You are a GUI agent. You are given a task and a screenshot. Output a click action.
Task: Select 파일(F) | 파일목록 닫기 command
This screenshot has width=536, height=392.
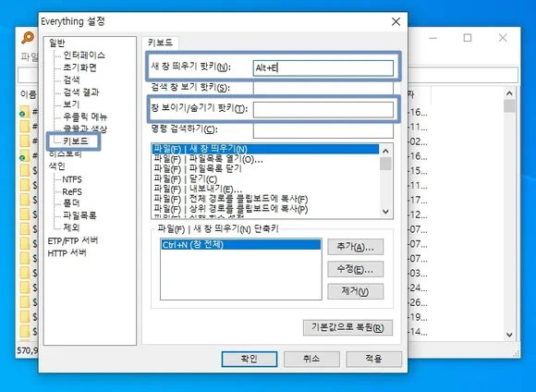[x=265, y=169]
